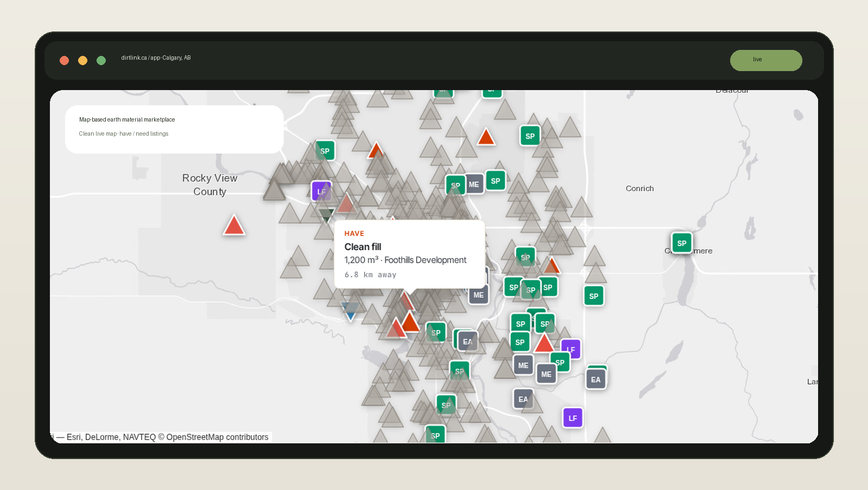Click '1,200 m³ · Foothills Development' text
This screenshot has width=868, height=490.
click(405, 260)
